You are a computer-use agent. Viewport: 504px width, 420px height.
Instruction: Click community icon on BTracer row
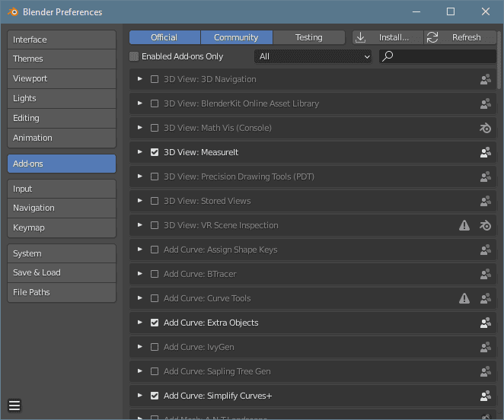[486, 274]
